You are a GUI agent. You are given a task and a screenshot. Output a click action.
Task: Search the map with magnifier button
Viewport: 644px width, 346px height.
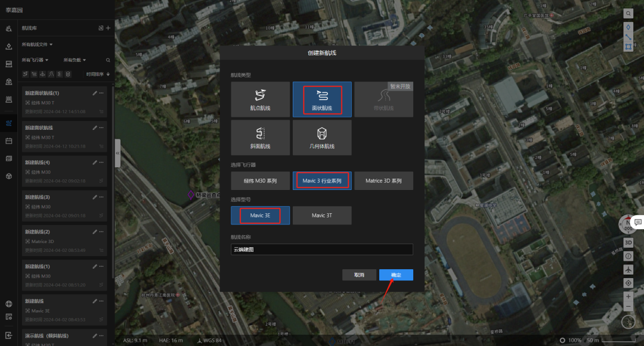tap(628, 14)
